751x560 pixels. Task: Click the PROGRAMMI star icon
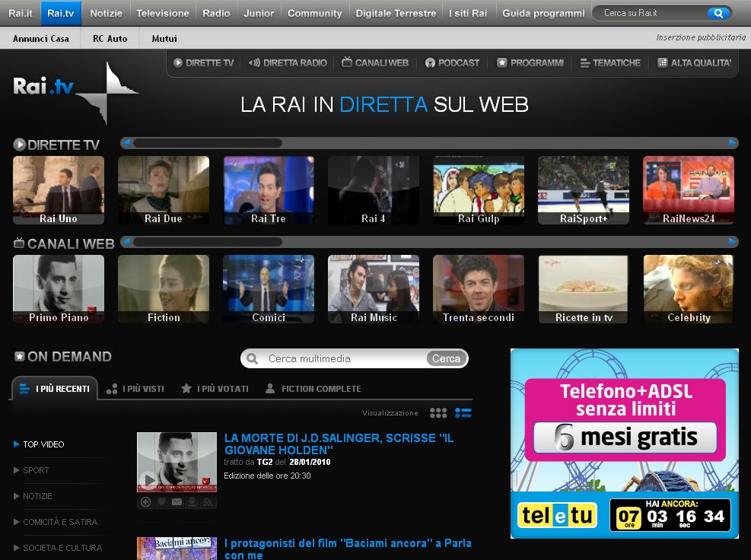pos(502,63)
